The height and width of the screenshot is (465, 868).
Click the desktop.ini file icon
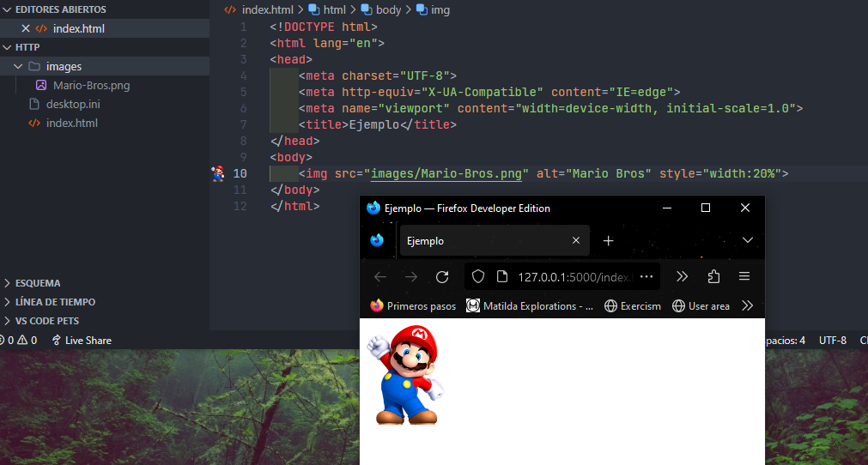tap(34, 104)
